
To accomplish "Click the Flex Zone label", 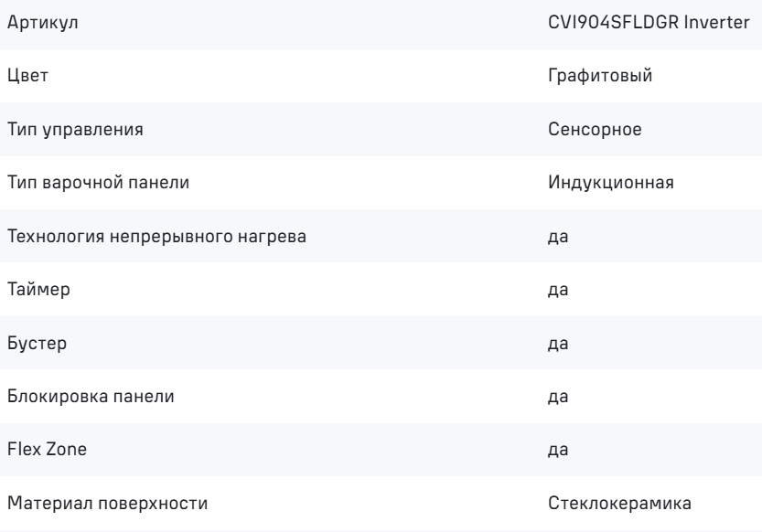I will pos(48,449).
